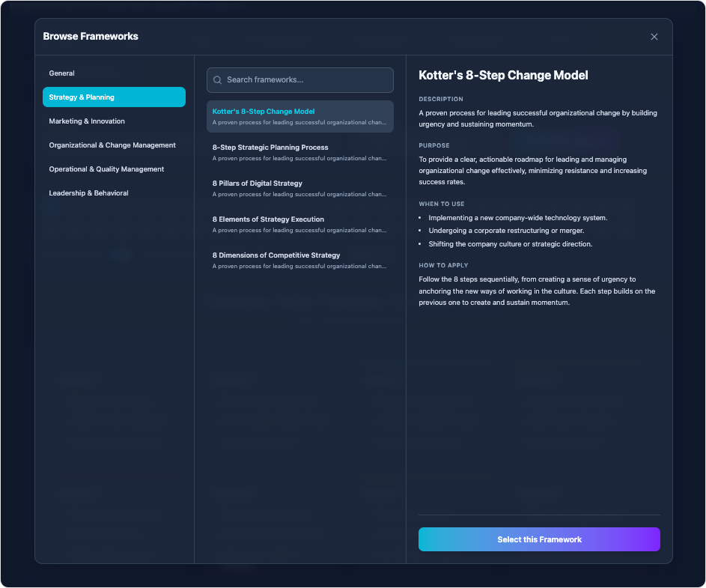Go to Operational & Quality Management category
This screenshot has width=706, height=588.
(x=106, y=169)
